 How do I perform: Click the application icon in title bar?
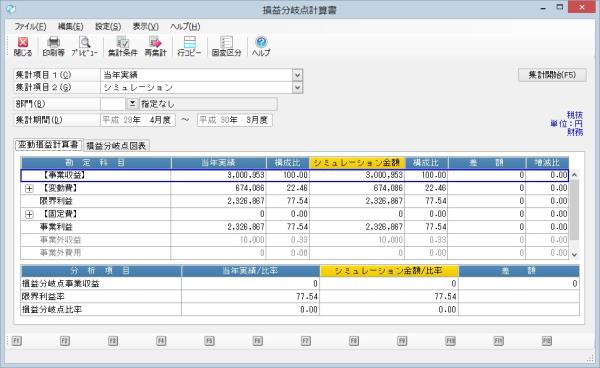click(11, 8)
